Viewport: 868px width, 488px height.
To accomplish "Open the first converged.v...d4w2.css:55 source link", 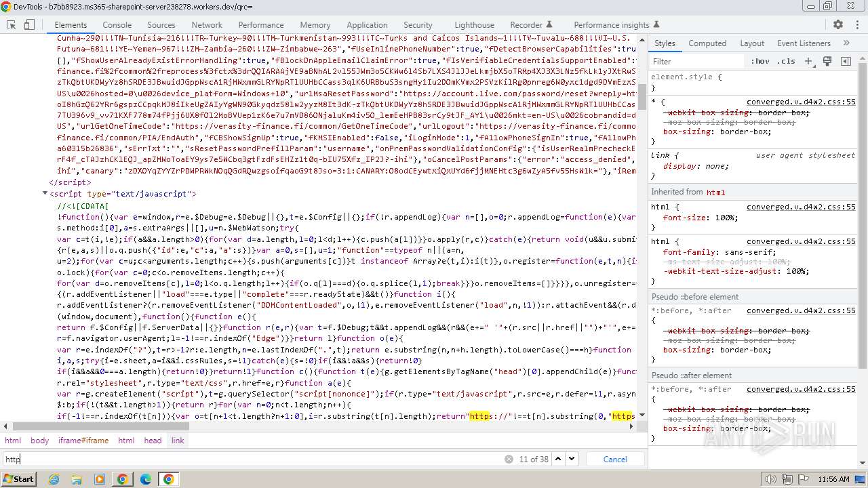I will [801, 102].
